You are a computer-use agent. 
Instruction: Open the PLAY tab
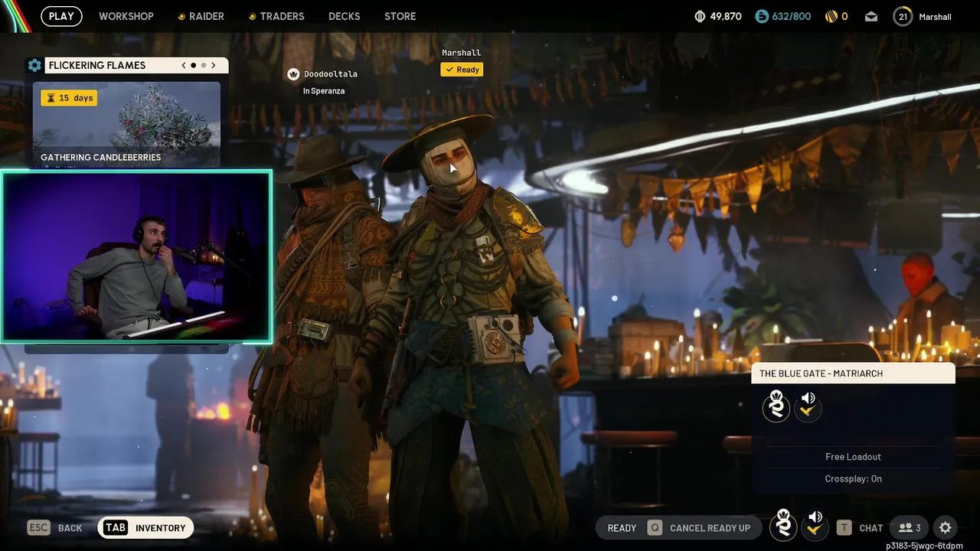[x=61, y=16]
